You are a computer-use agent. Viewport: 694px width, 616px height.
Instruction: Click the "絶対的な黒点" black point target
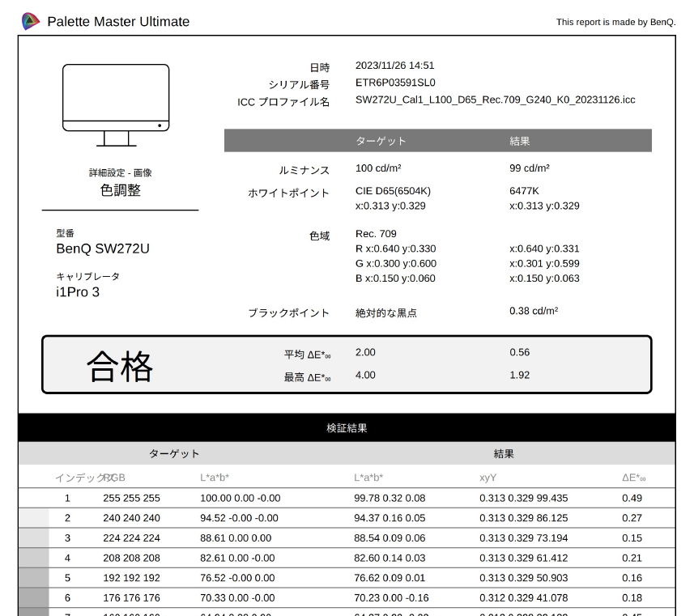point(386,313)
